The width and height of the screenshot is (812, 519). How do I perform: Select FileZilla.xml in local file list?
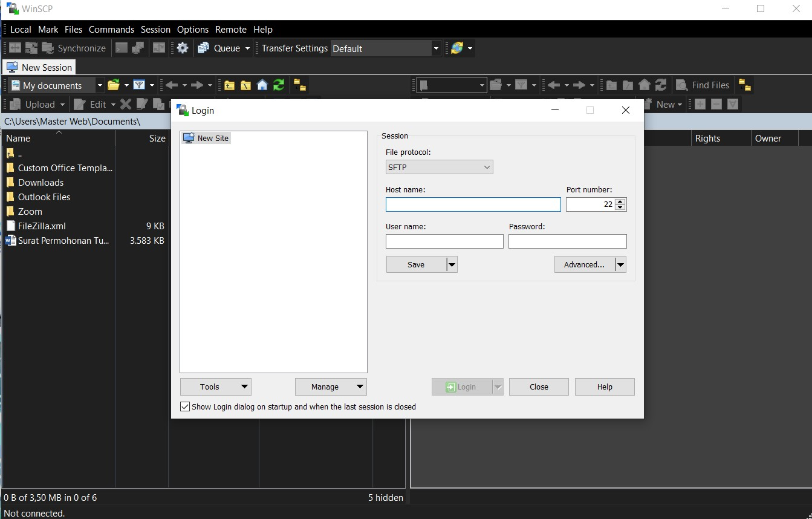coord(42,226)
